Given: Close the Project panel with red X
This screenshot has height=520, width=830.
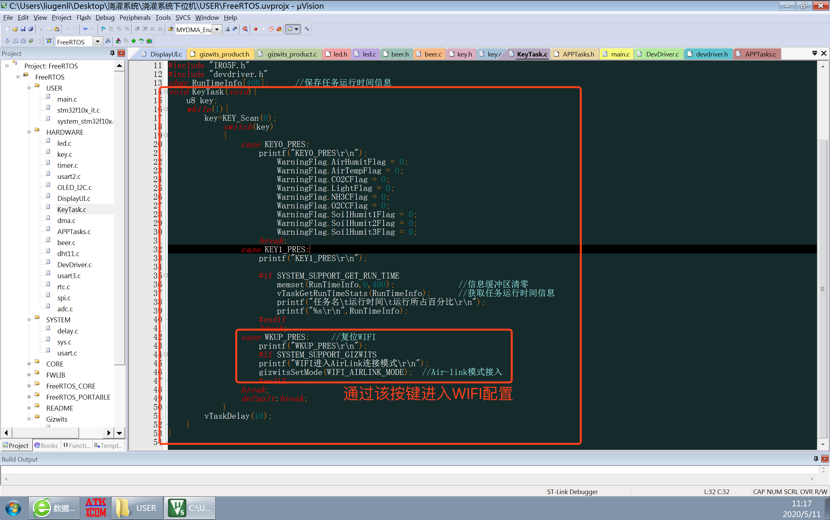Looking at the screenshot, I should (121, 53).
